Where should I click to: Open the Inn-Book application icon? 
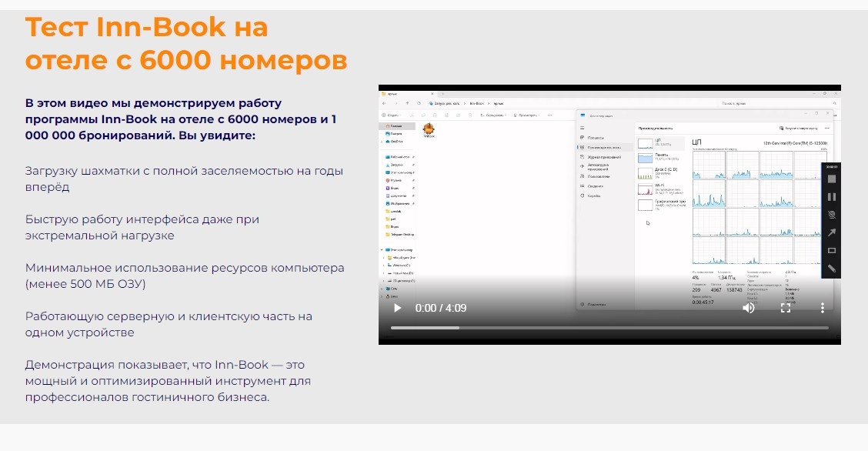(429, 129)
